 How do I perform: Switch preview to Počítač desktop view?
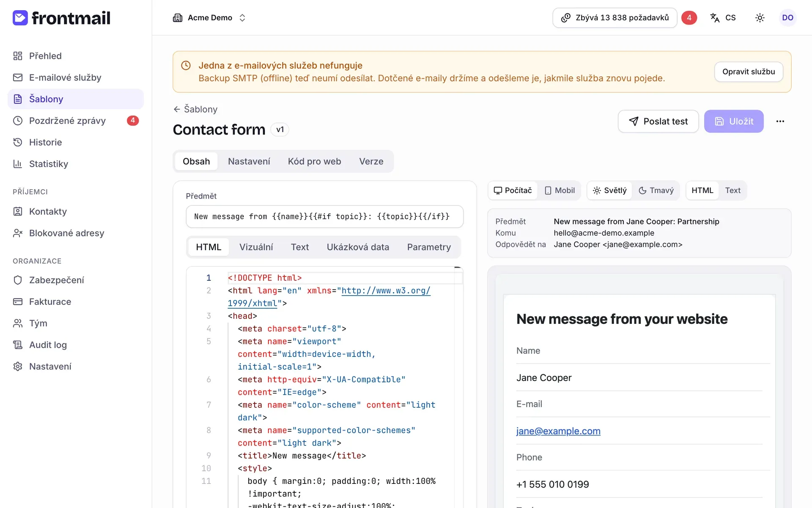[x=513, y=190]
